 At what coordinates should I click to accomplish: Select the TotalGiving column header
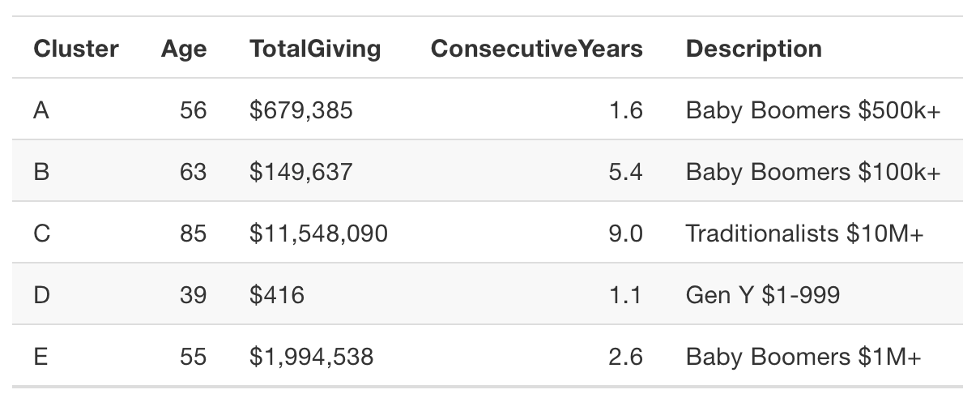click(315, 49)
